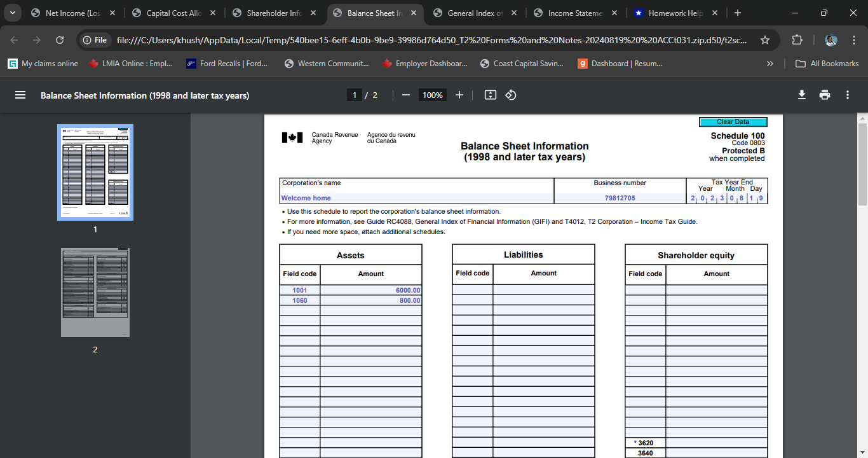The width and height of the screenshot is (868, 458).
Task: Download the PDF file
Action: (x=802, y=95)
